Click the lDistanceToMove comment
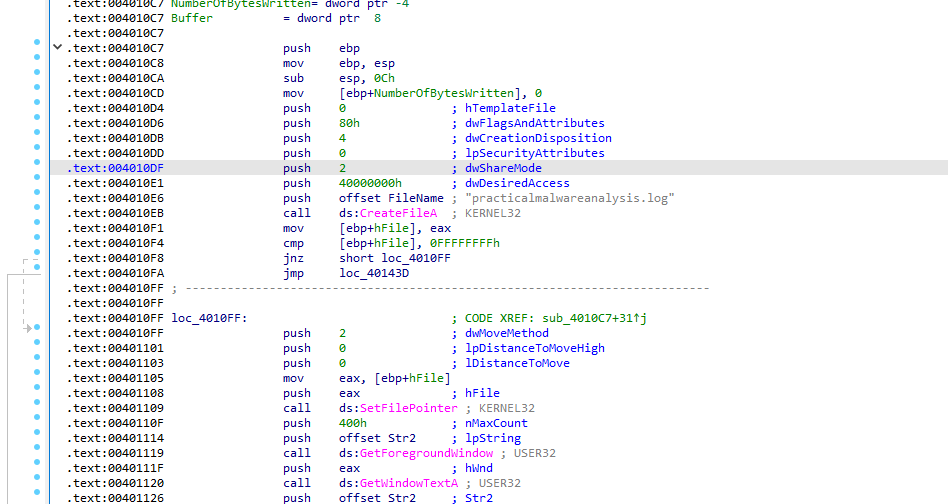The image size is (948, 504). pos(517,363)
